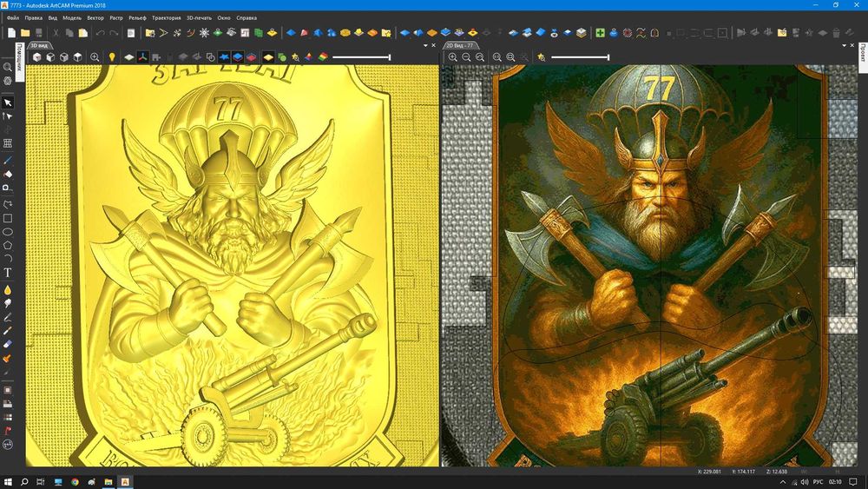Click the green copy relief icon
Image resolution: width=868 pixels, height=489 pixels.
coord(259,33)
